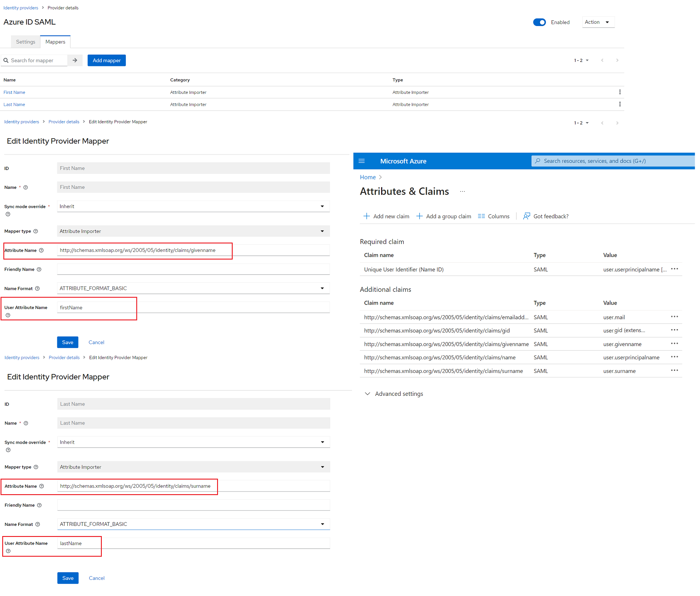
Task: Open the 1-2 pagination dropdown below the table
Action: pos(581,123)
